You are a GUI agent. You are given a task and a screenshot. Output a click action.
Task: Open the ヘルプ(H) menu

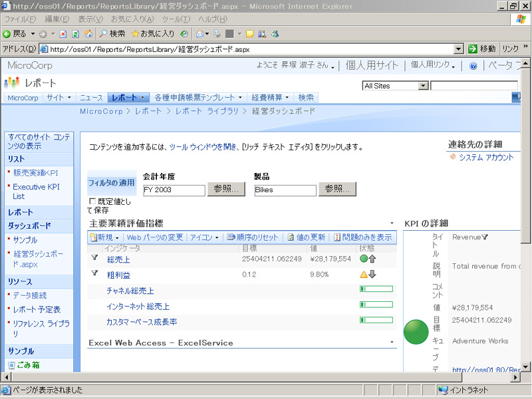click(213, 19)
